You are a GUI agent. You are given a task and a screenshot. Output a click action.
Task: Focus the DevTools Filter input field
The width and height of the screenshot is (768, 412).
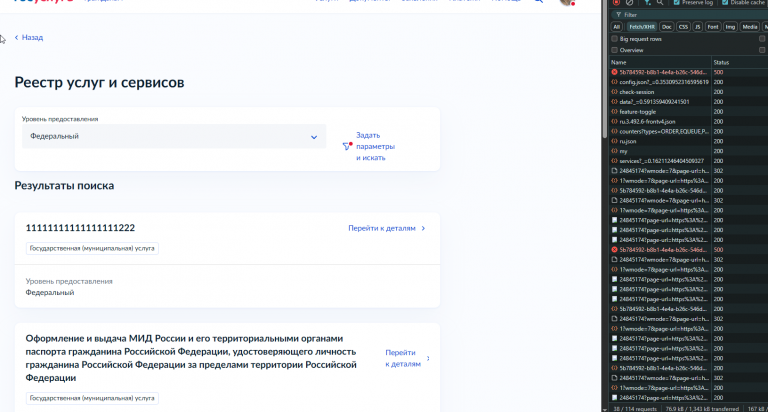pos(691,15)
